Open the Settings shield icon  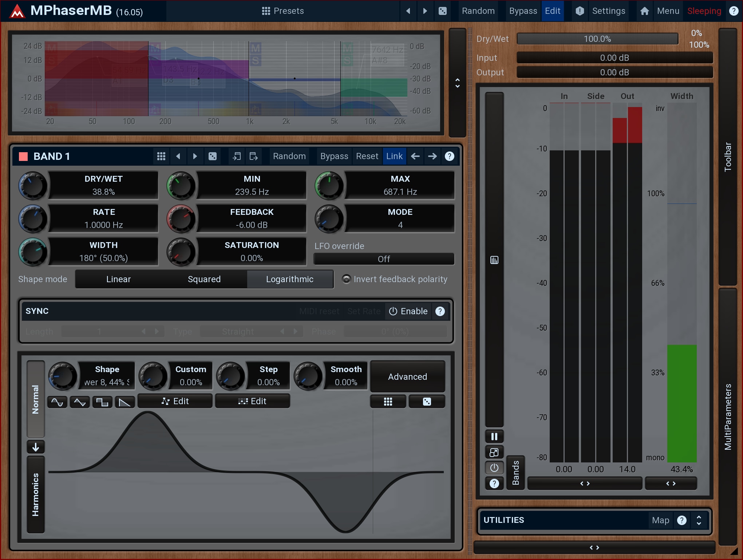[x=580, y=11]
